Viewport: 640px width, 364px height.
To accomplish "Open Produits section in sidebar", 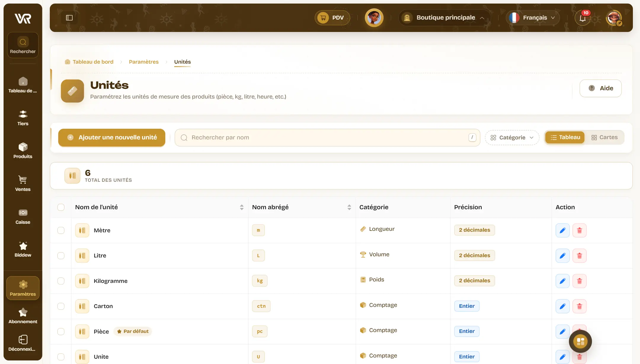I will point(23,151).
